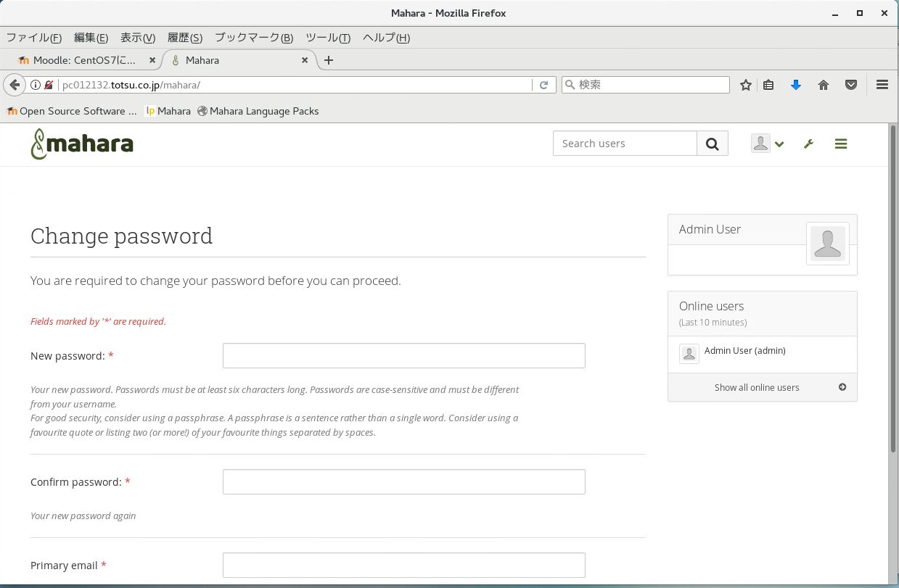Bookmark this page with the star icon
Image resolution: width=899 pixels, height=588 pixels.
tap(745, 85)
